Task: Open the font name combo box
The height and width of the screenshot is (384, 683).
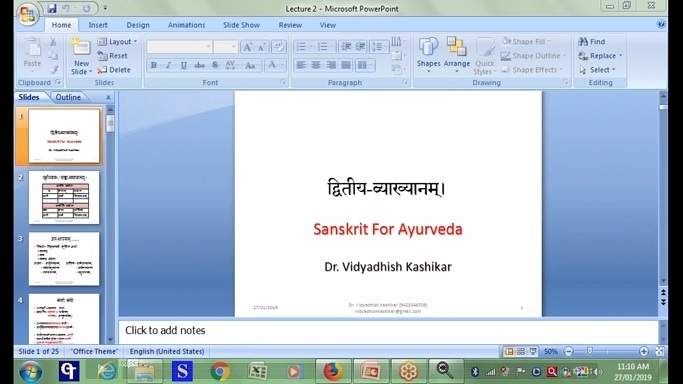Action: click(x=179, y=47)
